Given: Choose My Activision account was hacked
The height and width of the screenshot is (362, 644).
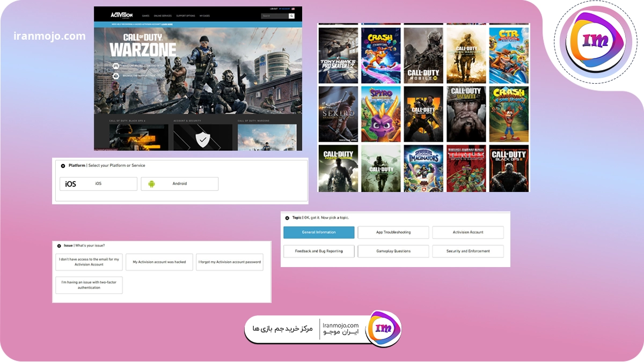Looking at the screenshot, I should coord(159,262).
